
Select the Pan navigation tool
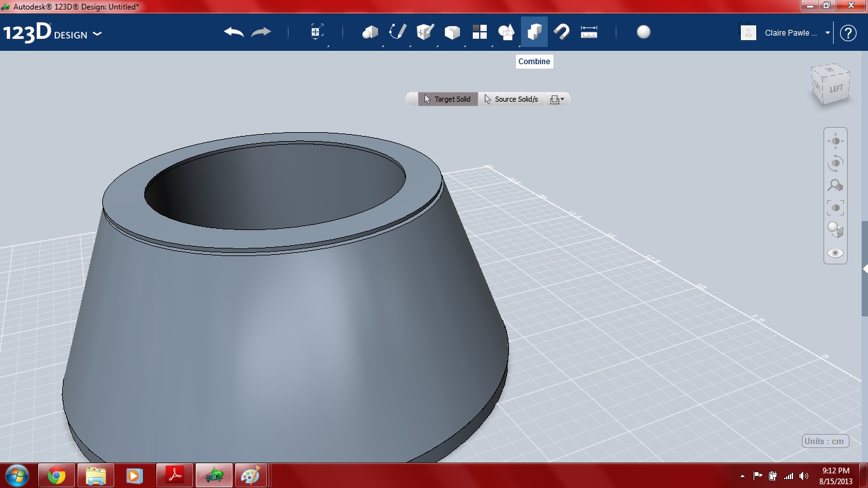[x=836, y=141]
